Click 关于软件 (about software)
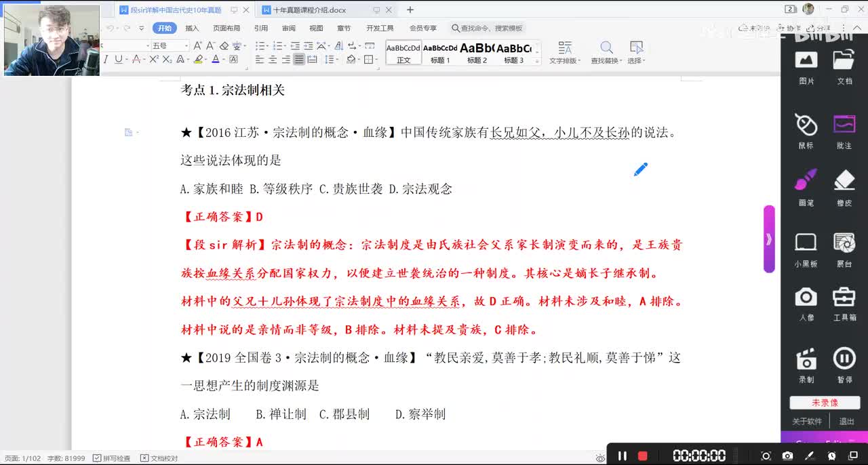The image size is (868, 465). (x=807, y=421)
